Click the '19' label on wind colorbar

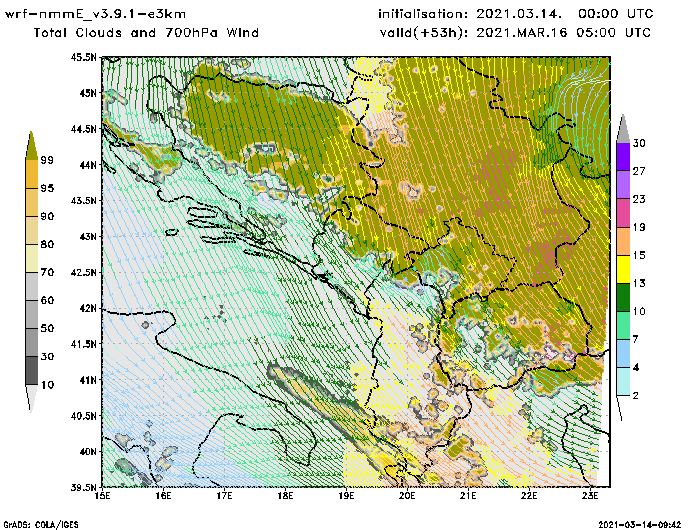[639, 227]
